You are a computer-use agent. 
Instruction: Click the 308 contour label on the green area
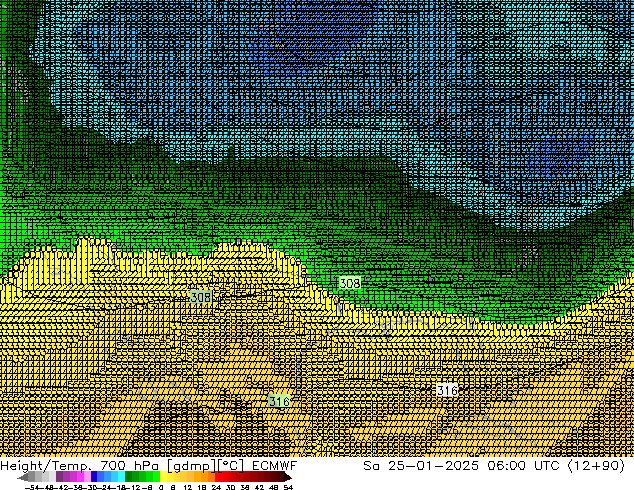tap(350, 283)
